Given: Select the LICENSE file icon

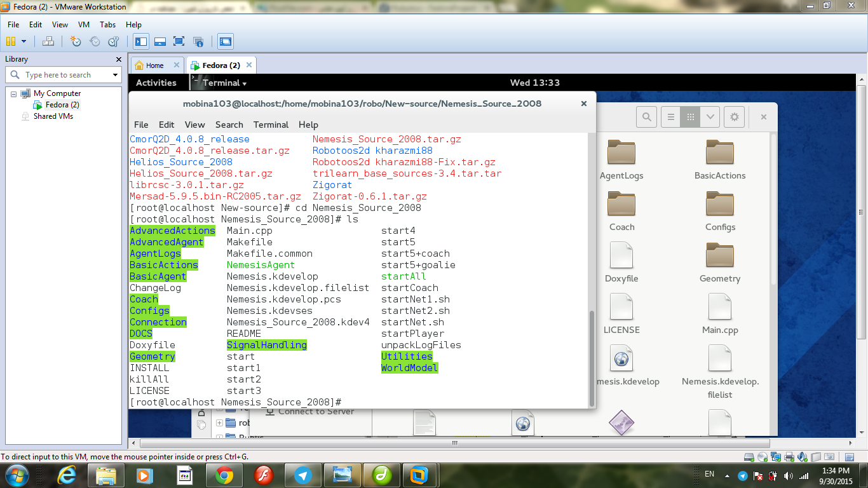Looking at the screenshot, I should tap(621, 306).
